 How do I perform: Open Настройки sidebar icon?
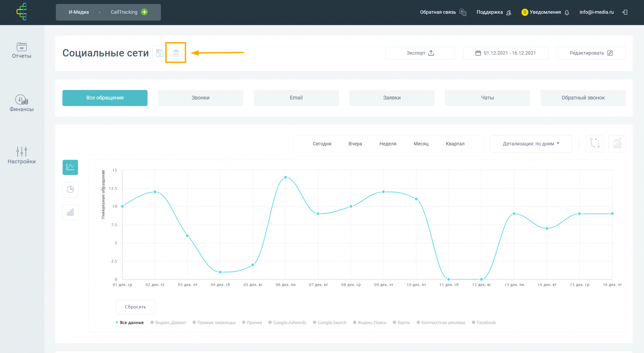pos(21,155)
